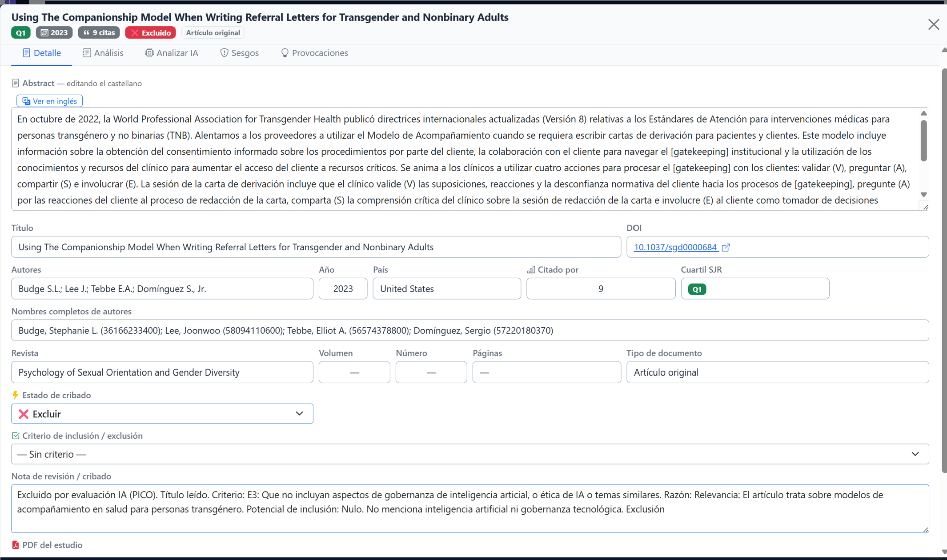Click the list icon on Análisis tab
This screenshot has height=560, width=947.
pos(87,53)
